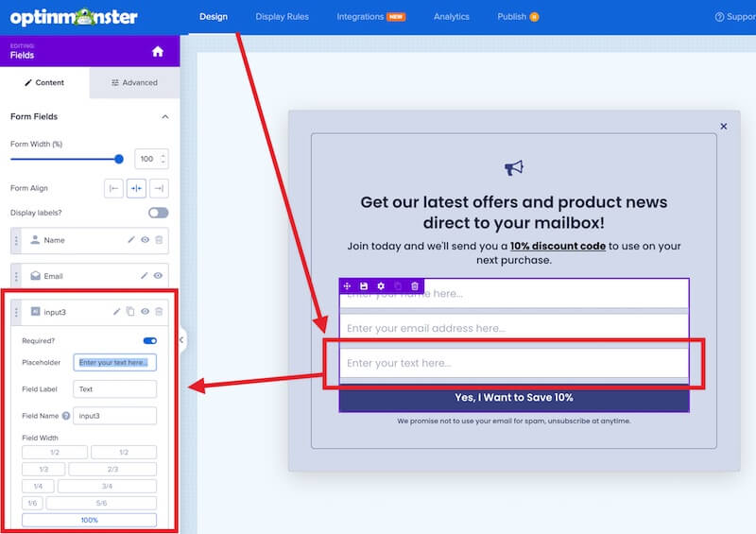Switch to the Advanced tab
Image resolution: width=756 pixels, height=534 pixels.
tap(134, 82)
